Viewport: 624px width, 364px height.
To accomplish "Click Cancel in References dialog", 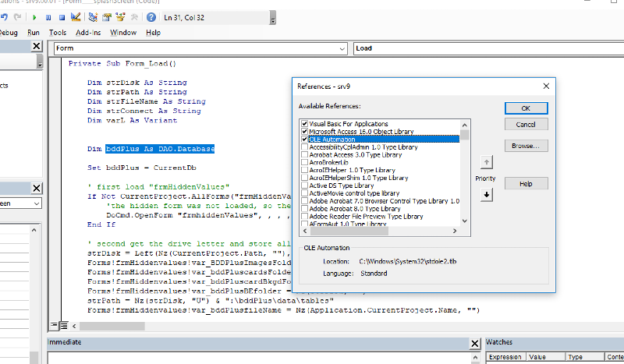I will coord(526,125).
